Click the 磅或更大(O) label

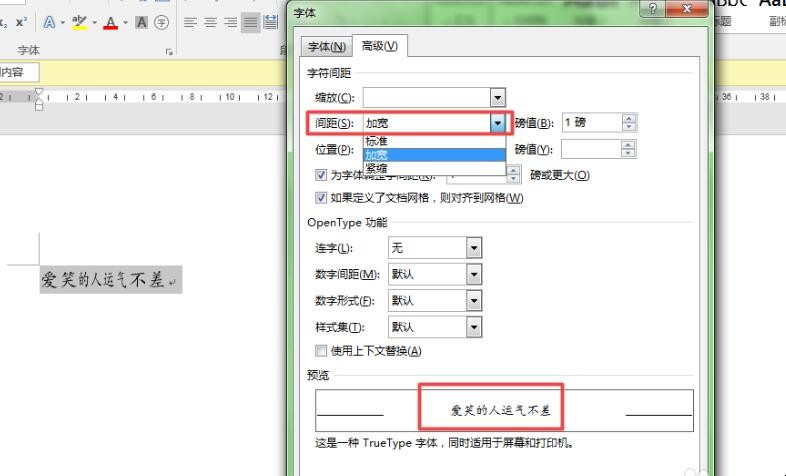pos(559,175)
